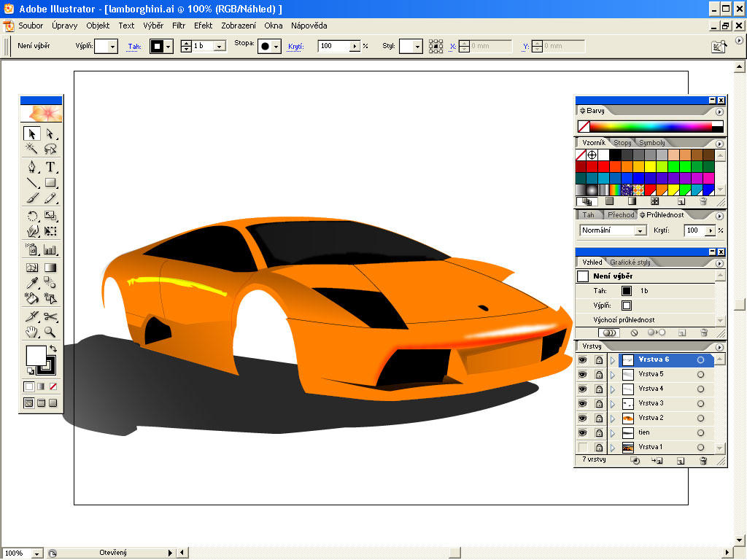Show the Vrstva 1 layer
Image resolution: width=747 pixels, height=560 pixels.
583,447
